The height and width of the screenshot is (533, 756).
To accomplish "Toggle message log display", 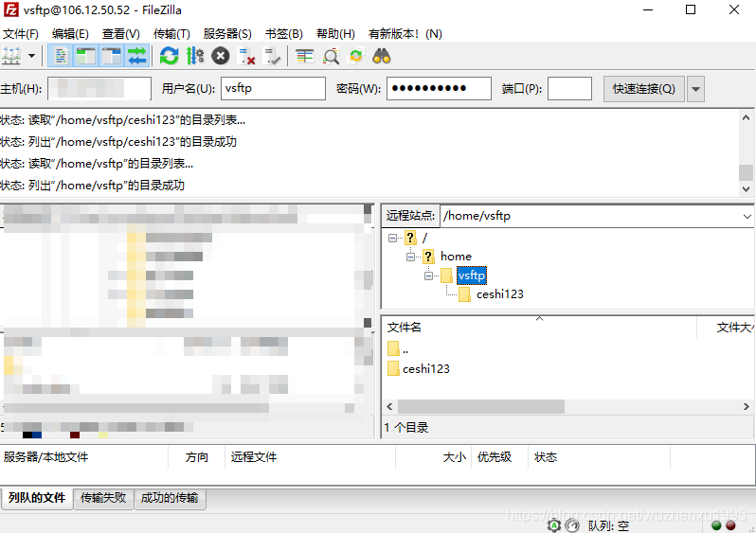I will tap(61, 56).
